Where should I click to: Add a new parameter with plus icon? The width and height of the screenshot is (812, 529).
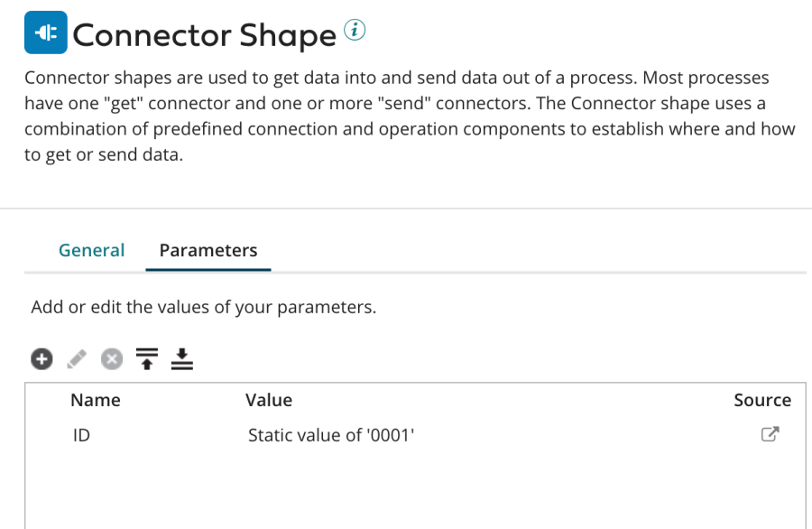[x=42, y=359]
